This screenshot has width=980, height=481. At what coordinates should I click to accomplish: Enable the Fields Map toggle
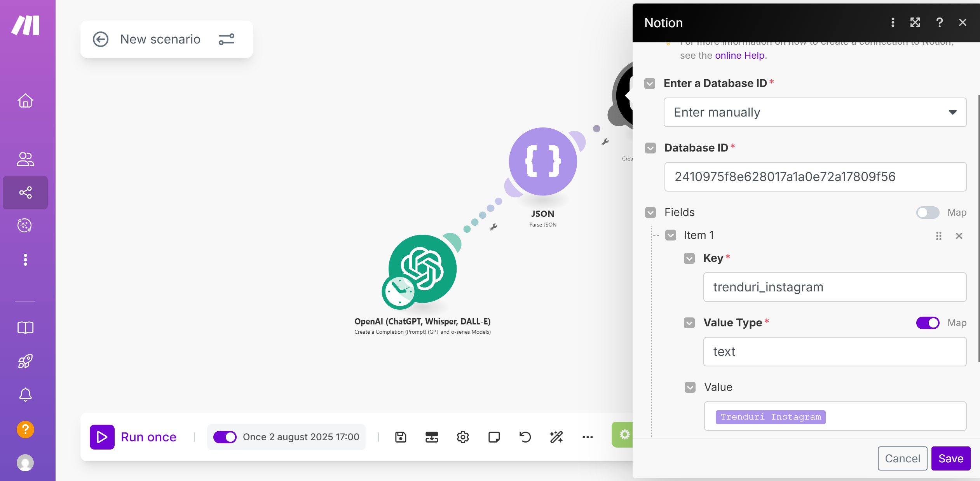pyautogui.click(x=928, y=213)
